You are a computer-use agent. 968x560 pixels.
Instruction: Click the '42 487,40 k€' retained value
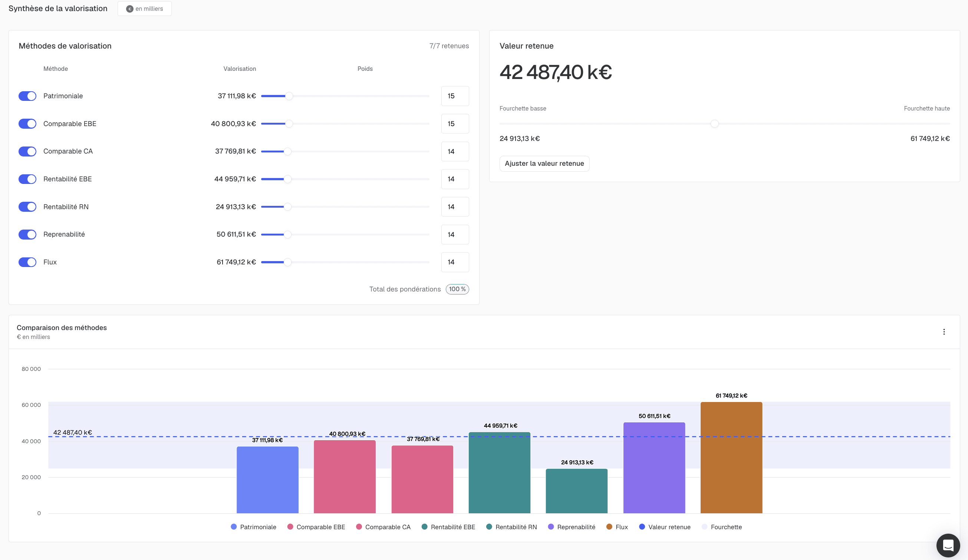click(556, 72)
